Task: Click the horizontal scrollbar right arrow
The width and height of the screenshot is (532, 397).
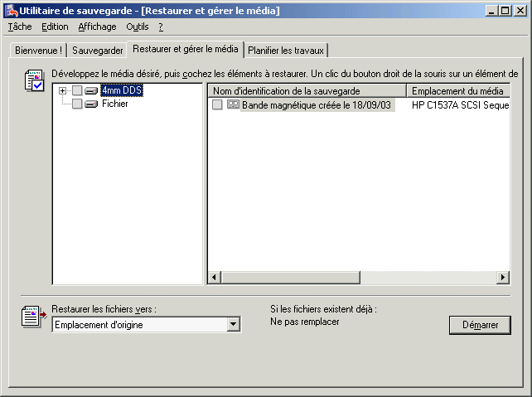Action: (x=503, y=278)
